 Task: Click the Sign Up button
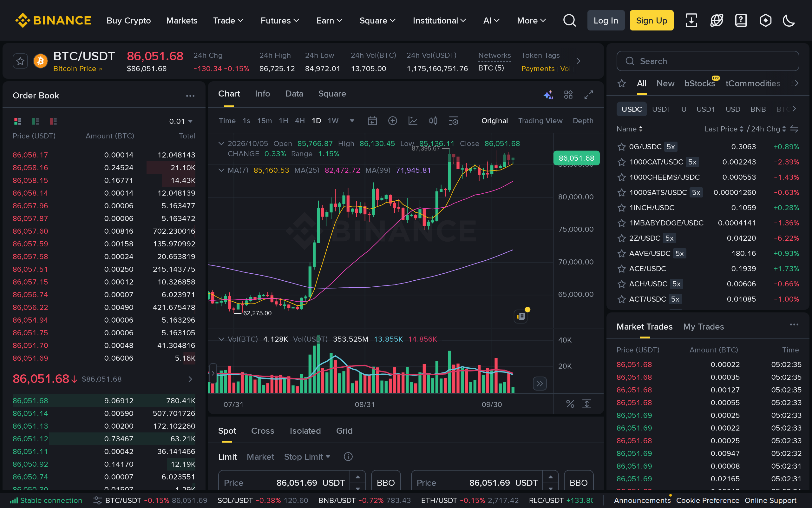point(651,21)
